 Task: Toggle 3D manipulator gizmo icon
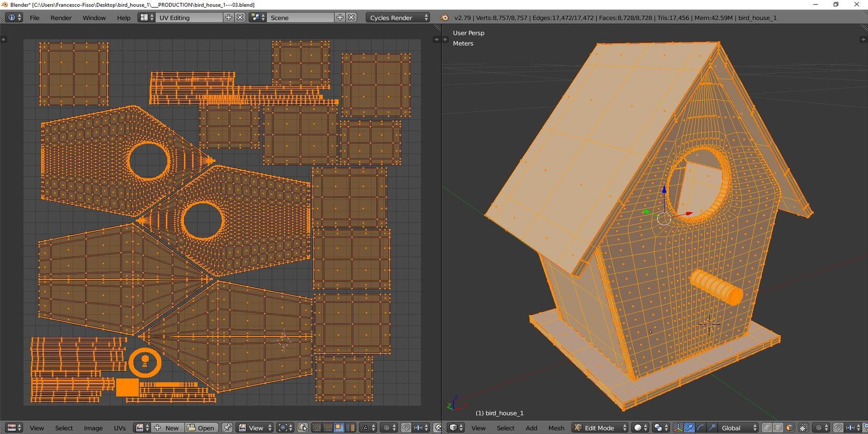pos(678,428)
